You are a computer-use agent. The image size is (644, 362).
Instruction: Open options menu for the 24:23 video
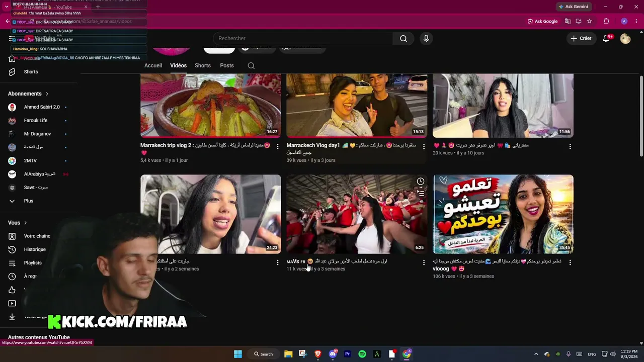pos(278,262)
